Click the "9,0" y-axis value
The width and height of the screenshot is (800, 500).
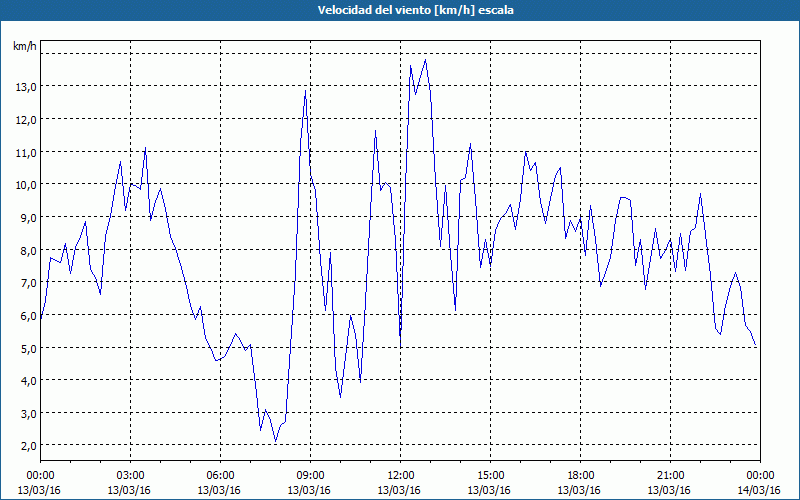tap(28, 218)
